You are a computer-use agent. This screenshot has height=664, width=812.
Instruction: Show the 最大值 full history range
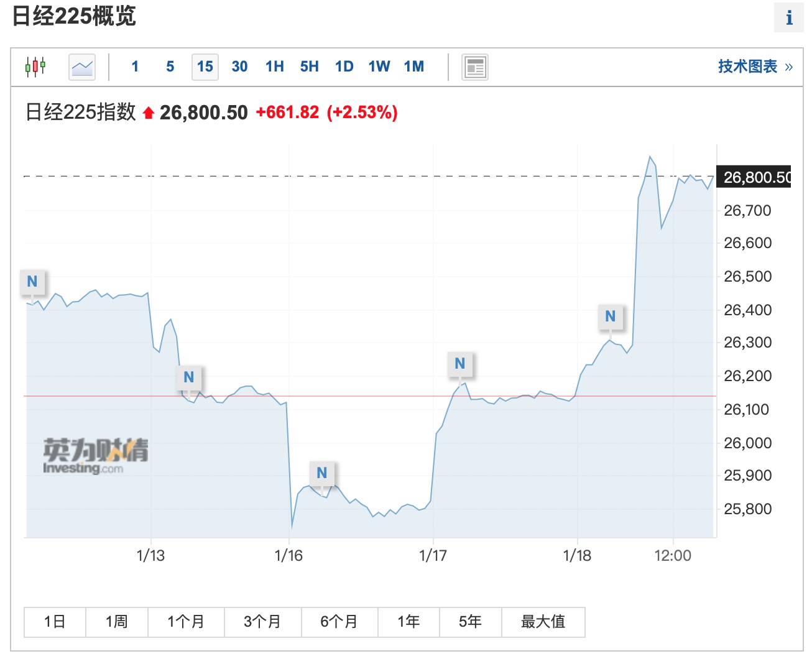click(x=543, y=622)
